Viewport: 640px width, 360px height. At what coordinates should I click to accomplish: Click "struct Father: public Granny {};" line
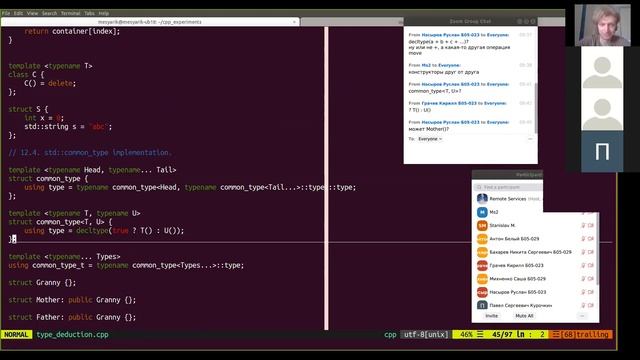[72, 317]
